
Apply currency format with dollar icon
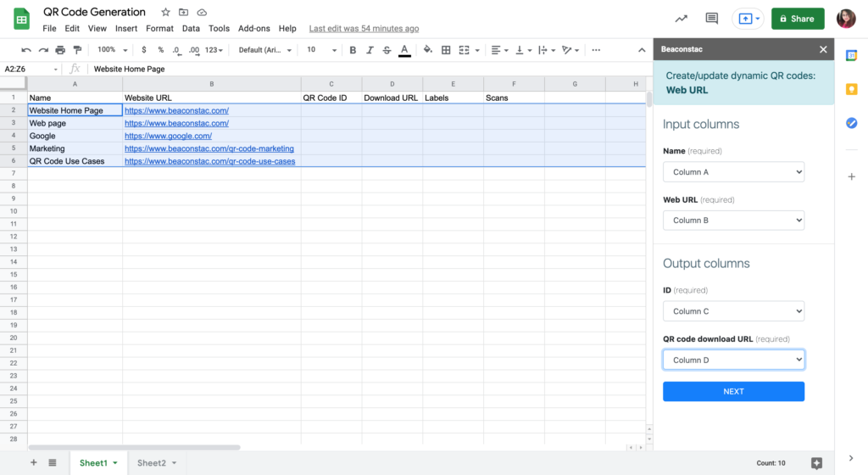[x=144, y=50]
